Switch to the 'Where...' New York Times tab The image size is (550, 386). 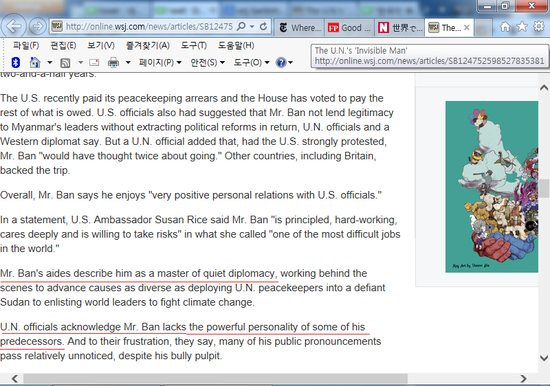(x=300, y=28)
